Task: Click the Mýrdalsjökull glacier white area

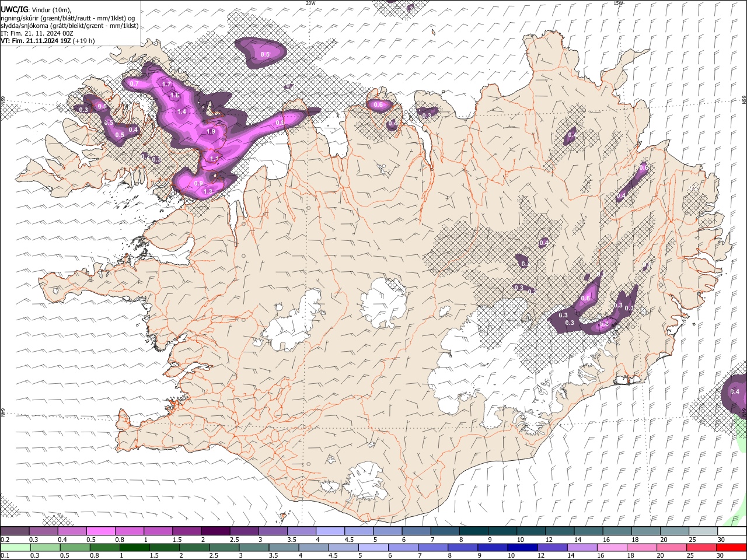Action: click(x=366, y=482)
